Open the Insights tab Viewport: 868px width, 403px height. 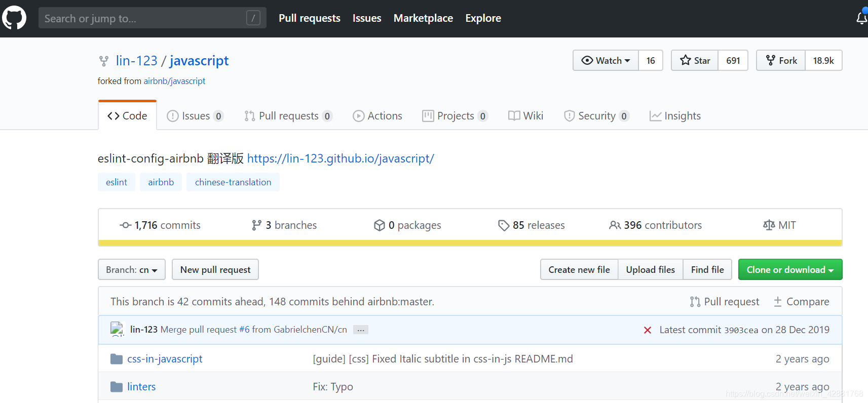(x=675, y=116)
